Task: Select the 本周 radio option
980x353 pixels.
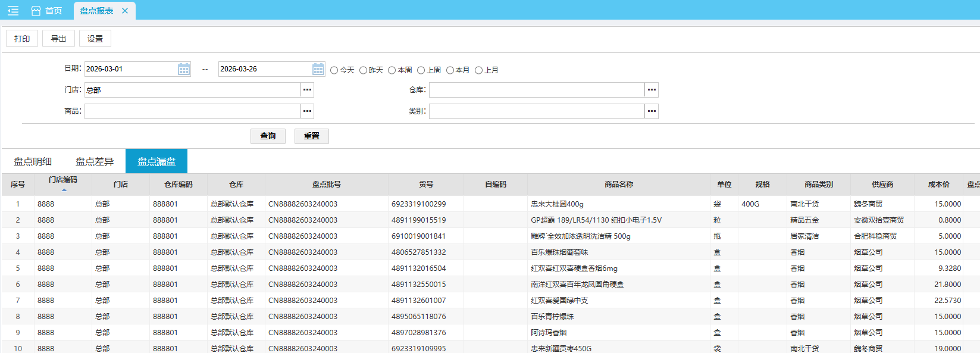Action: point(392,70)
